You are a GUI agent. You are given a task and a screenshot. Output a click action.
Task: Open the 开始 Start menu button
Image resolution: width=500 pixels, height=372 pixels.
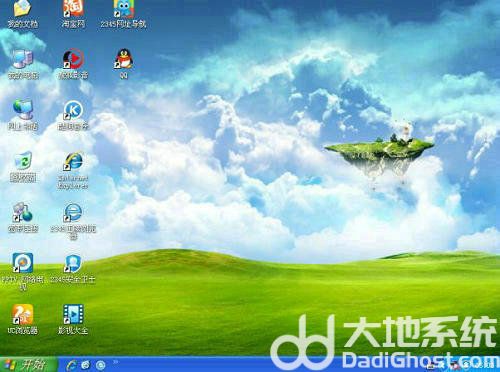click(x=28, y=365)
